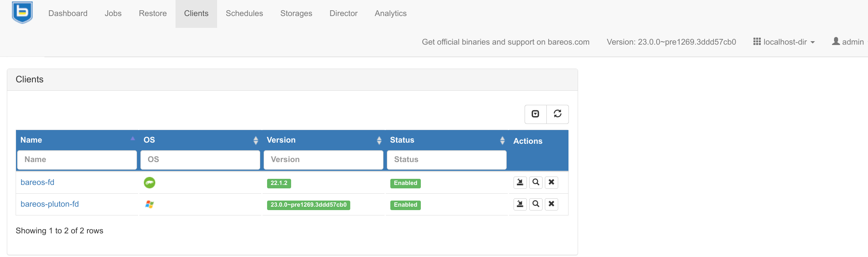Open the Schedules tab
The width and height of the screenshot is (868, 257).
click(x=244, y=13)
